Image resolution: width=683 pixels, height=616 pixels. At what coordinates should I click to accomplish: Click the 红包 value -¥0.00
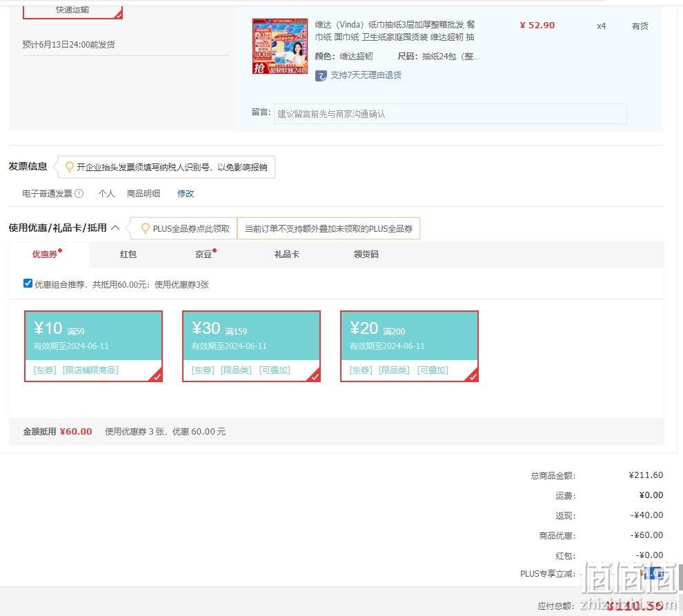tap(649, 555)
